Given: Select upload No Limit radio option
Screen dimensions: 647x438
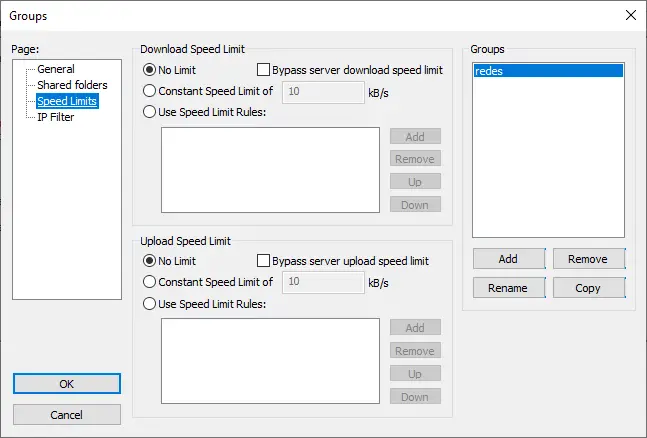Looking at the screenshot, I should coord(150,261).
